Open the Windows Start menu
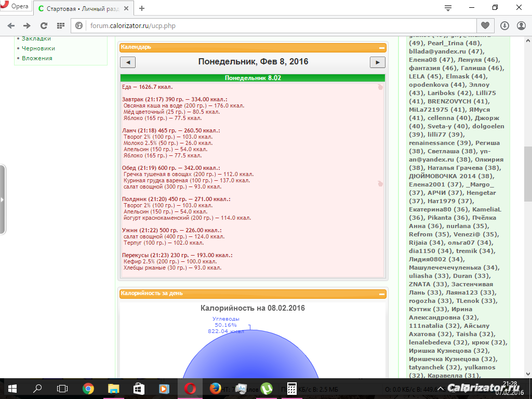Image resolution: width=532 pixels, height=399 pixels. pyautogui.click(x=12, y=389)
